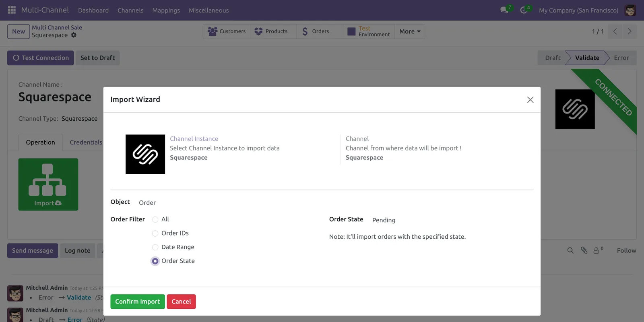Select the All order filter radio
644x322 pixels.
click(155, 219)
